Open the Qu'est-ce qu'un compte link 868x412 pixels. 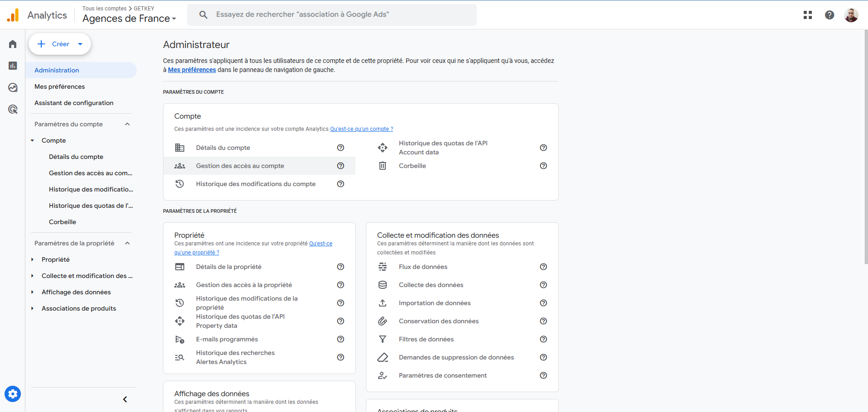point(361,129)
